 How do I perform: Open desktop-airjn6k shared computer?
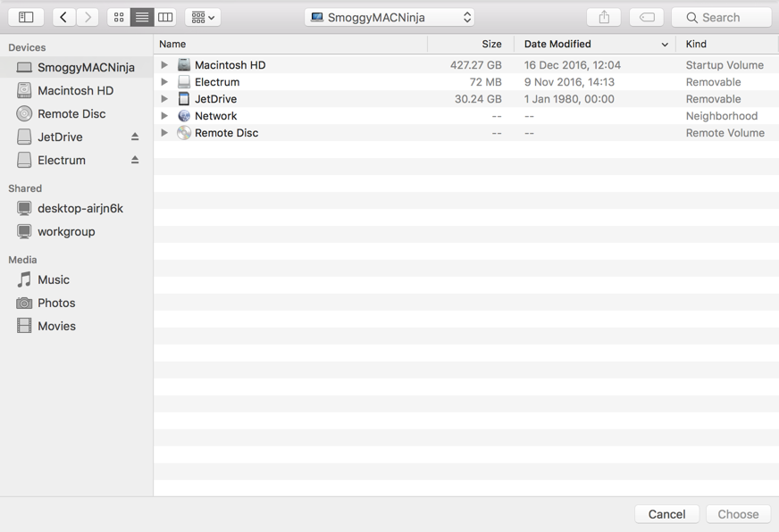[x=77, y=209]
